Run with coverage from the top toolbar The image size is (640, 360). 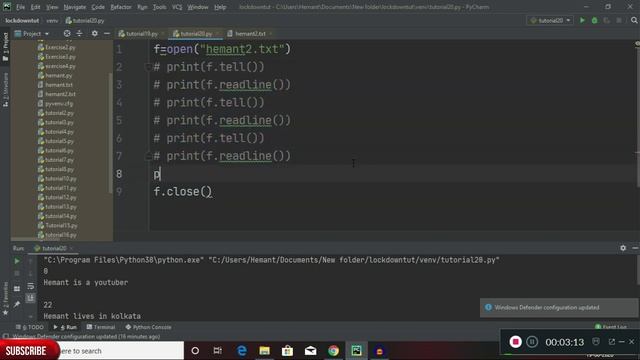[x=607, y=20]
